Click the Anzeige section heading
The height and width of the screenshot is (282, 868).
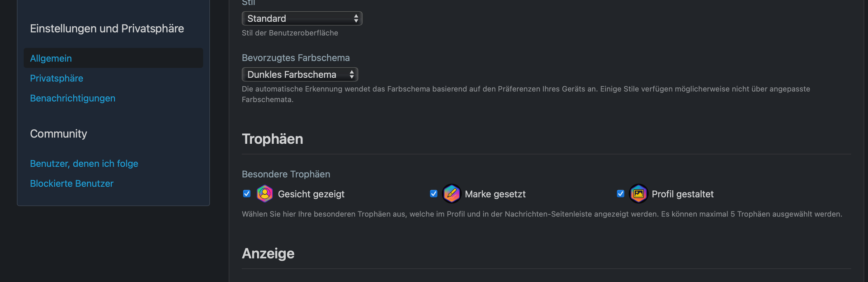point(268,254)
